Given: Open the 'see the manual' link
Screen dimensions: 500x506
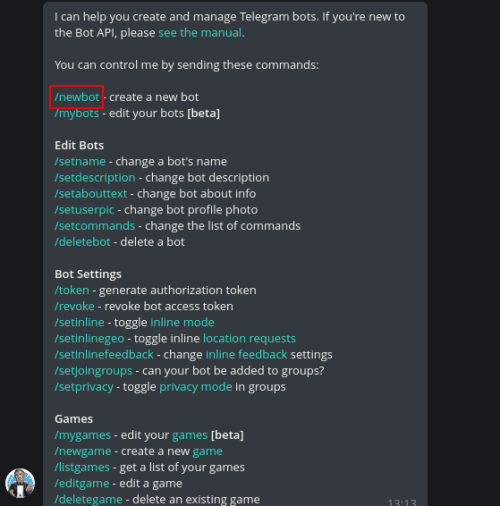Looking at the screenshot, I should [200, 33].
